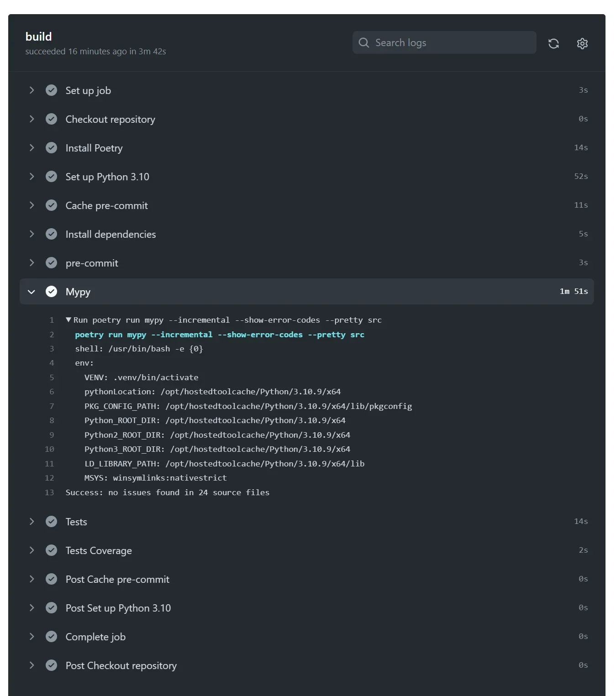The height and width of the screenshot is (696, 616).
Task: Click the success check icon for Set up Python 3.10
Action: (52, 177)
